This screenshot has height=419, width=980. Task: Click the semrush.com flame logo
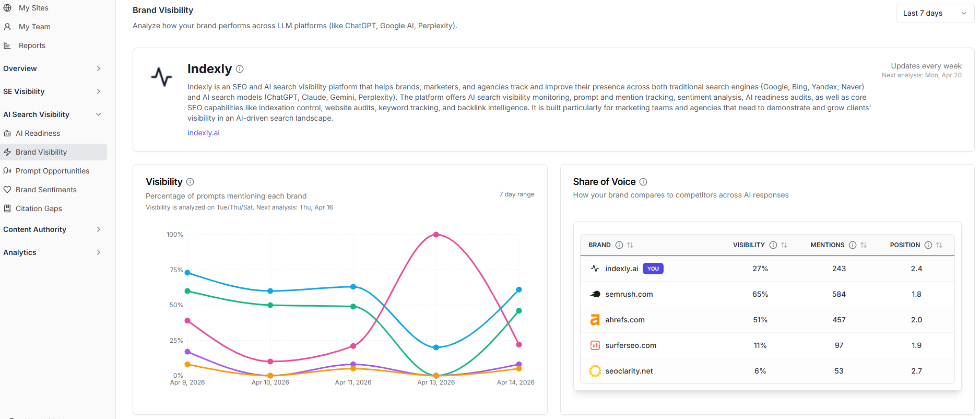(595, 294)
